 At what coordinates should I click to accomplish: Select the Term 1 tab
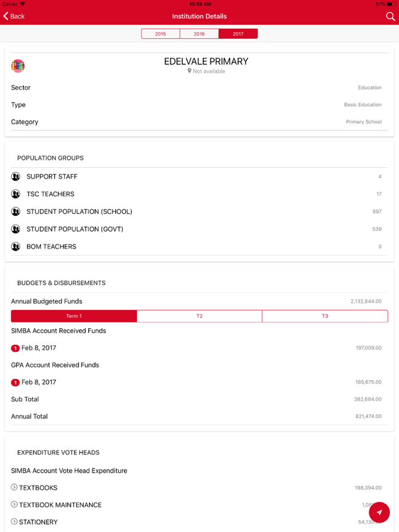[74, 316]
